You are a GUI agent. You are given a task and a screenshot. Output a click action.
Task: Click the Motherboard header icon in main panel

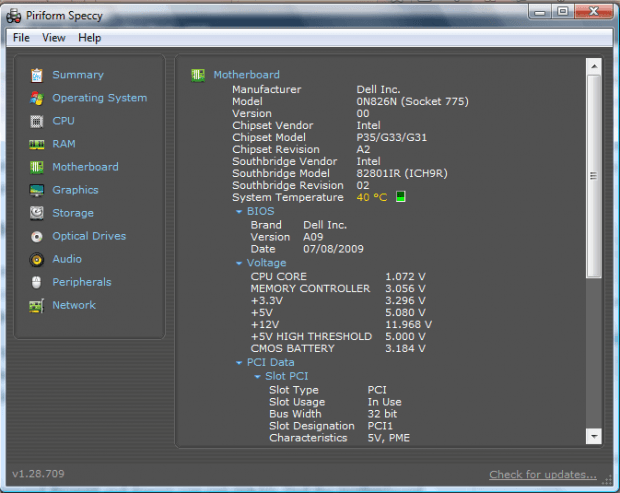pyautogui.click(x=198, y=75)
